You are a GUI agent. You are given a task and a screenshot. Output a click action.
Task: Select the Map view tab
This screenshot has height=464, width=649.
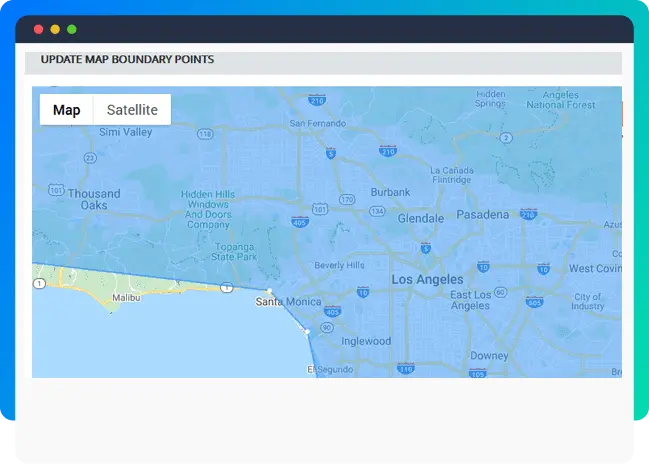coord(67,110)
